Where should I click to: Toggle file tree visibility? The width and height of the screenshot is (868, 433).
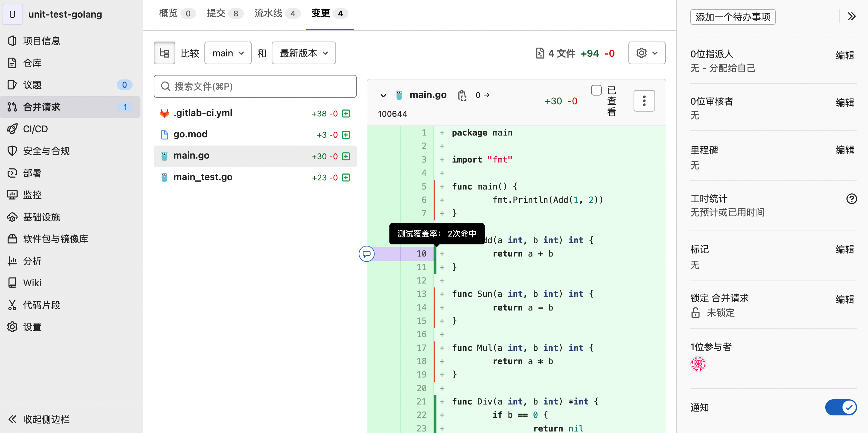point(164,52)
